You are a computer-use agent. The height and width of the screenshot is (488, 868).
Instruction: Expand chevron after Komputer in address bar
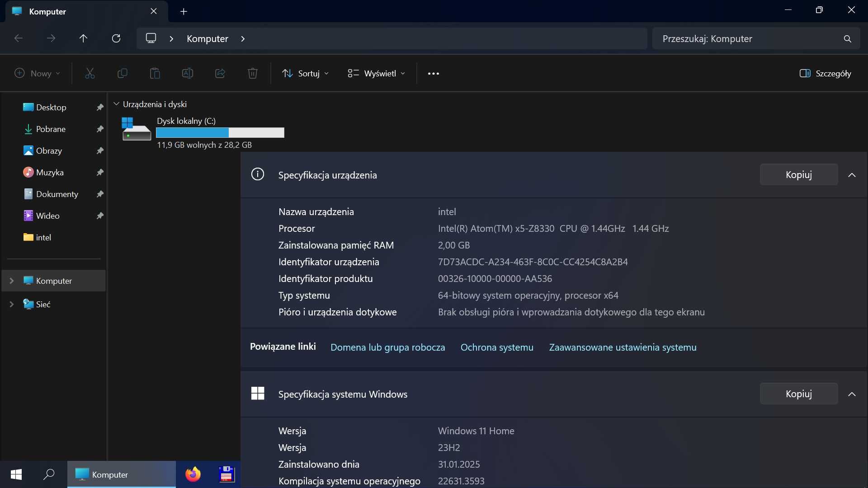coord(243,39)
